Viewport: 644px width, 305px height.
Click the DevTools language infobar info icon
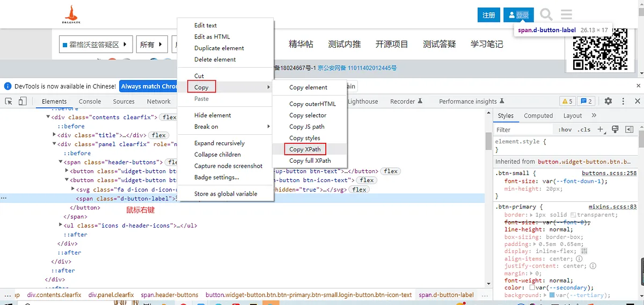click(8, 86)
